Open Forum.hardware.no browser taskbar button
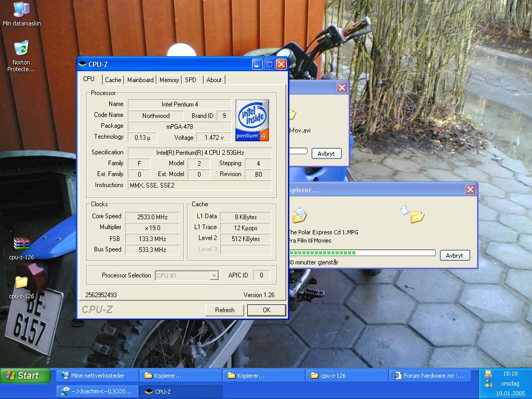 (x=430, y=376)
